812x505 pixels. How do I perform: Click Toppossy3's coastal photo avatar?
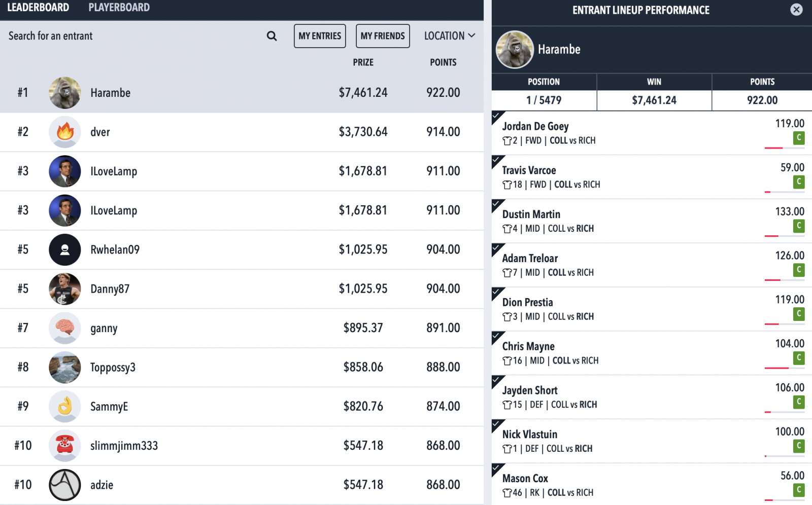point(65,367)
